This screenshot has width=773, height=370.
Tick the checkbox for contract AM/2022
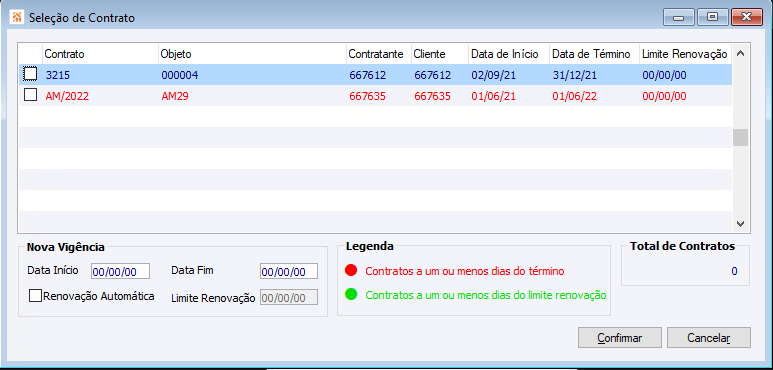coord(31,95)
